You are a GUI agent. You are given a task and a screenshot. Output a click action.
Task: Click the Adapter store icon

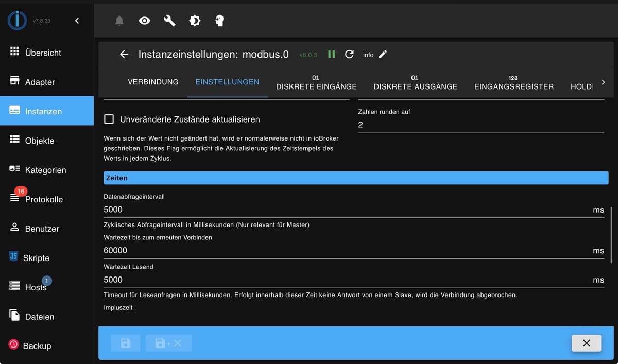tap(14, 81)
